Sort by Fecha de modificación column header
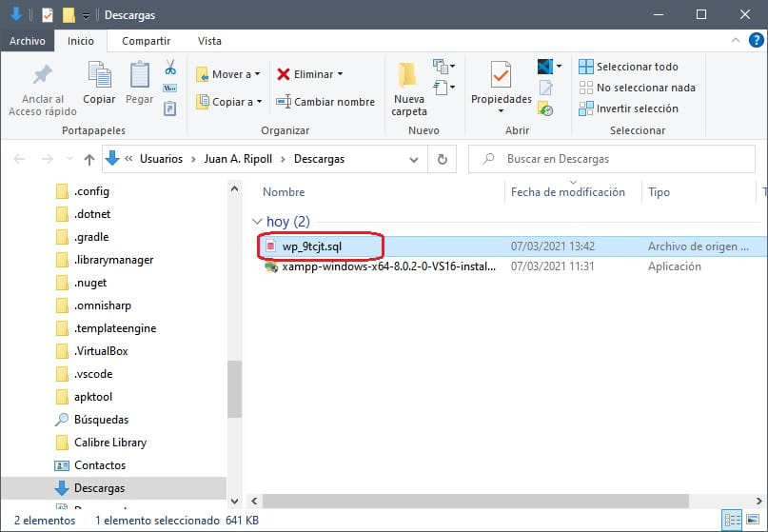The height and width of the screenshot is (532, 768). coord(568,192)
